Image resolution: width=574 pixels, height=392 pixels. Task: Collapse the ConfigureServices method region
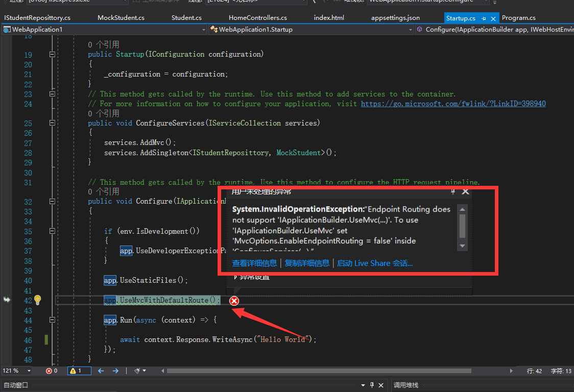click(x=52, y=123)
